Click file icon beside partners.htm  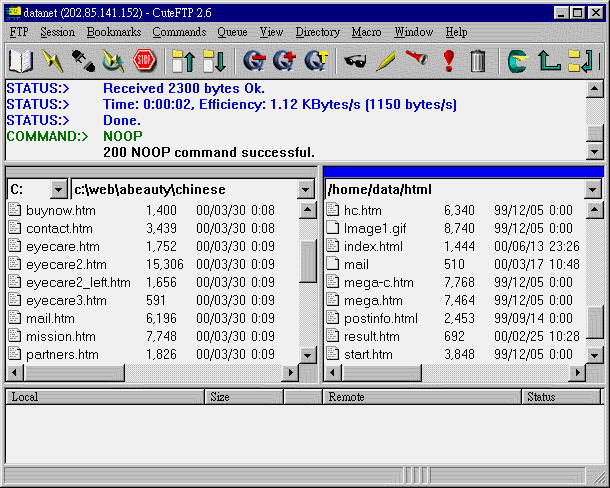15,353
